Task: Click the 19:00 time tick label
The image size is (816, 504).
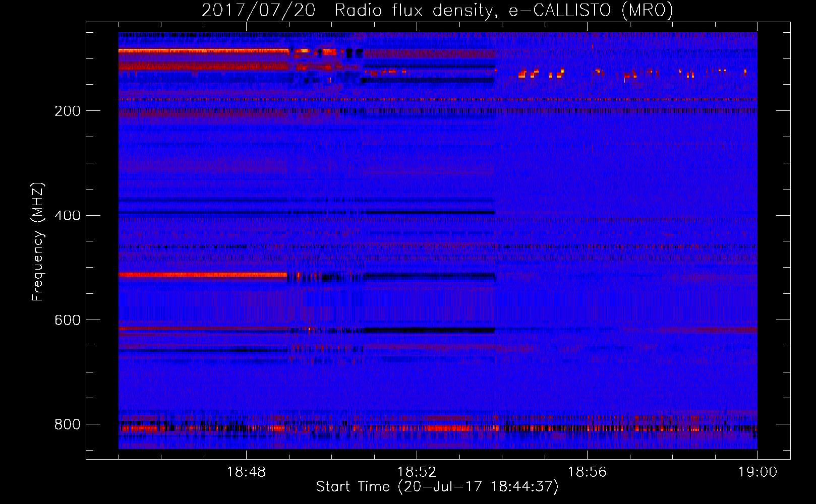Action: (757, 472)
